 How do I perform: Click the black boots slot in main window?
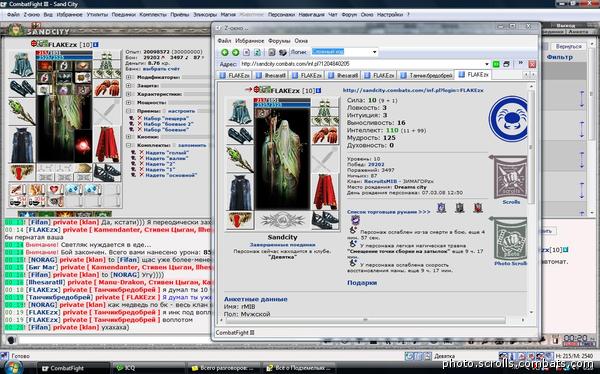[107, 173]
